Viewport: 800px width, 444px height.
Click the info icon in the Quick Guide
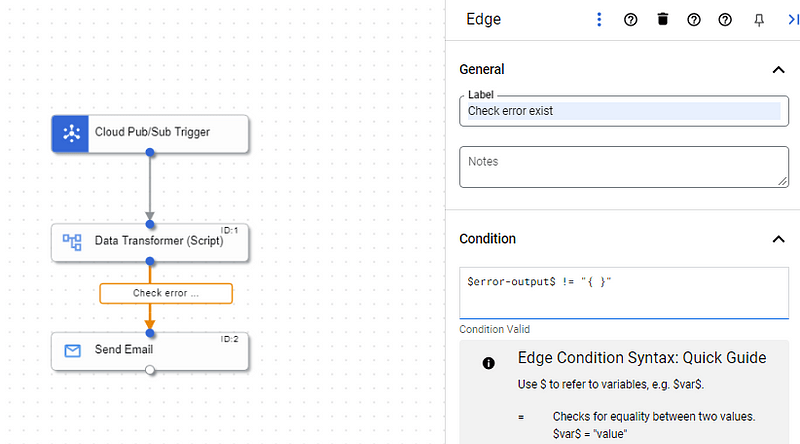click(488, 363)
